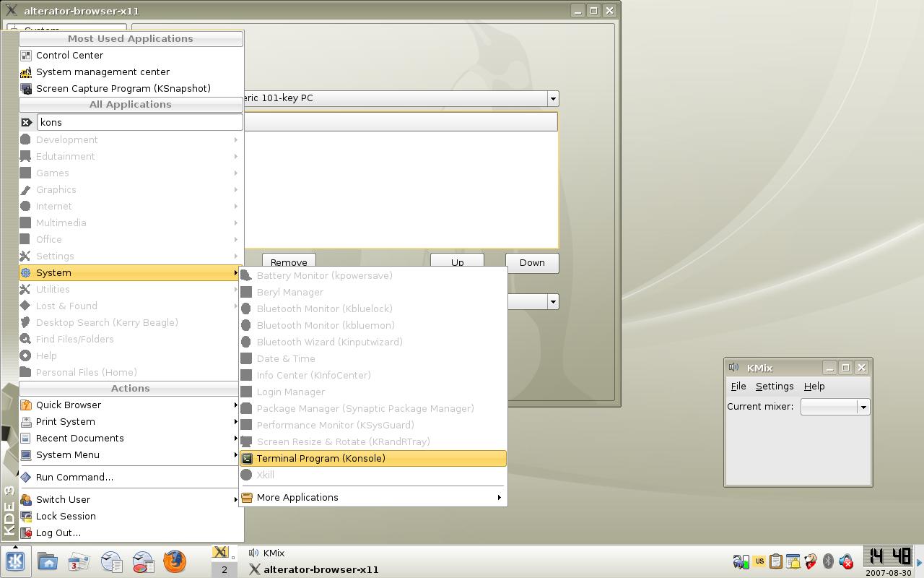Click the Konsole terminal icon in submenu
This screenshot has width=924, height=578.
pos(247,458)
